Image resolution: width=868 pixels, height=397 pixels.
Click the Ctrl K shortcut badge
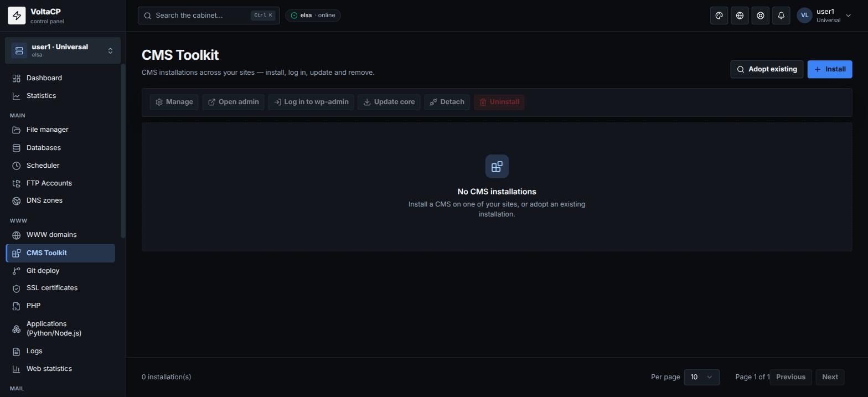click(x=263, y=16)
